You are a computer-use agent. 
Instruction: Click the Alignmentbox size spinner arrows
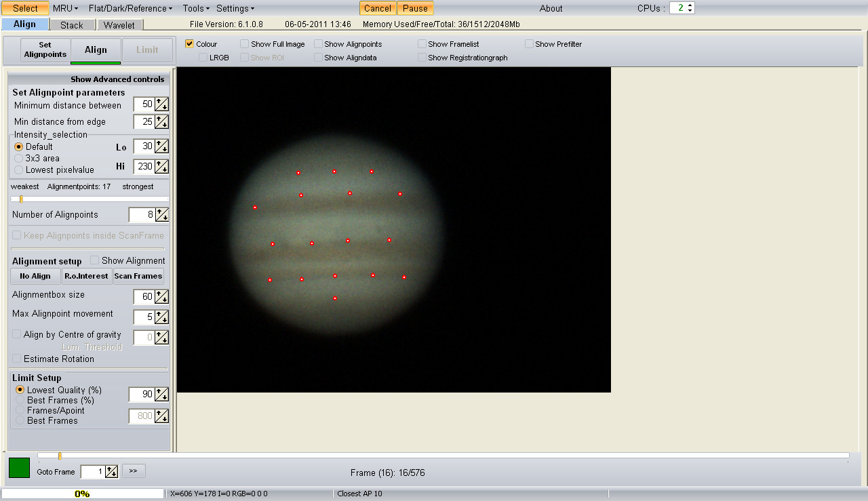pos(161,297)
